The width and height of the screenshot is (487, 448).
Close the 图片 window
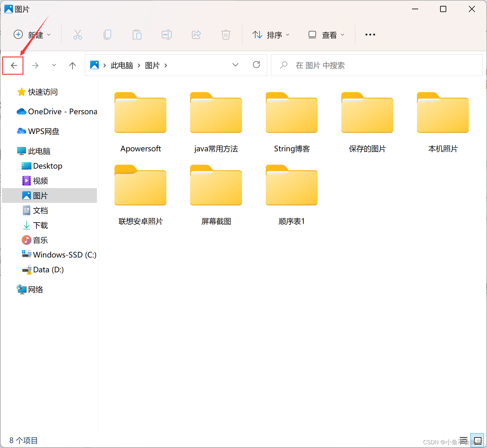point(472,9)
